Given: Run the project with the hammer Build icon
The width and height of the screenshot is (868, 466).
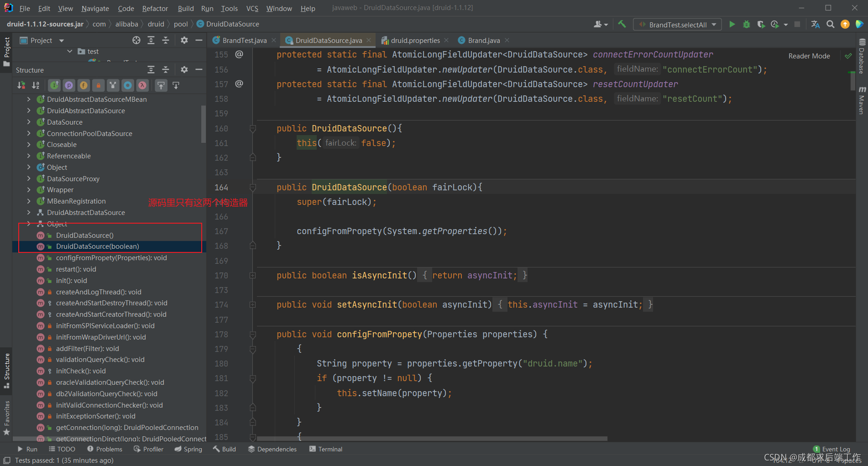Looking at the screenshot, I should coord(622,24).
